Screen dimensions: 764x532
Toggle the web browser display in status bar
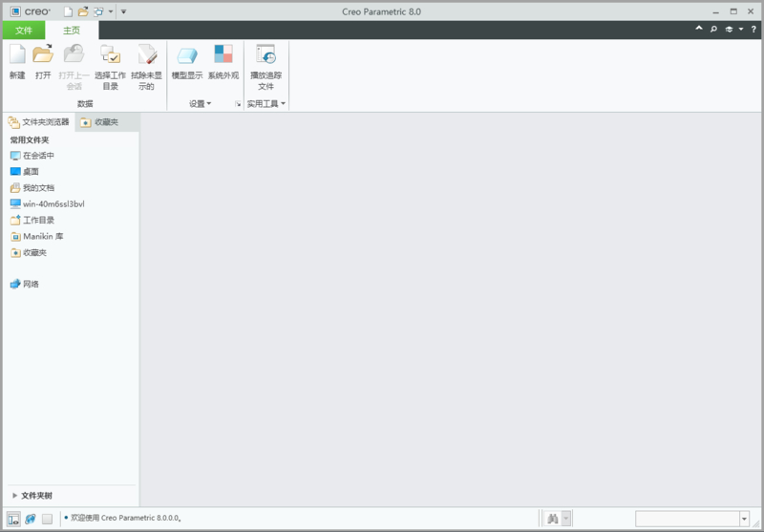pyautogui.click(x=31, y=519)
